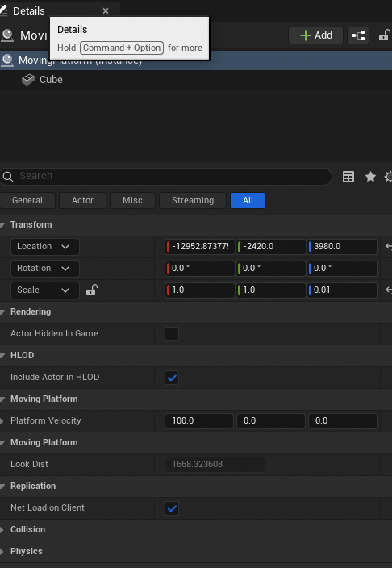
Task: Disable Net Load on Client checkbox
Action: coord(172,508)
